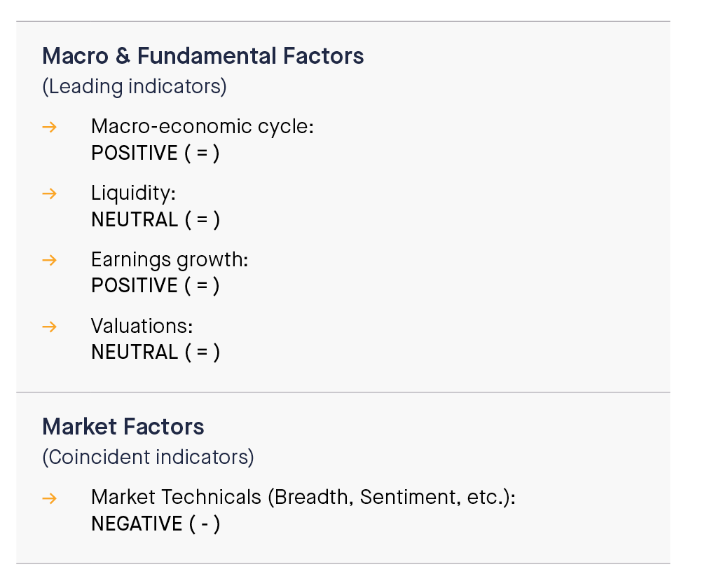Click the Coincident indicators subtitle
Screen dimensions: 707x588
(x=148, y=457)
